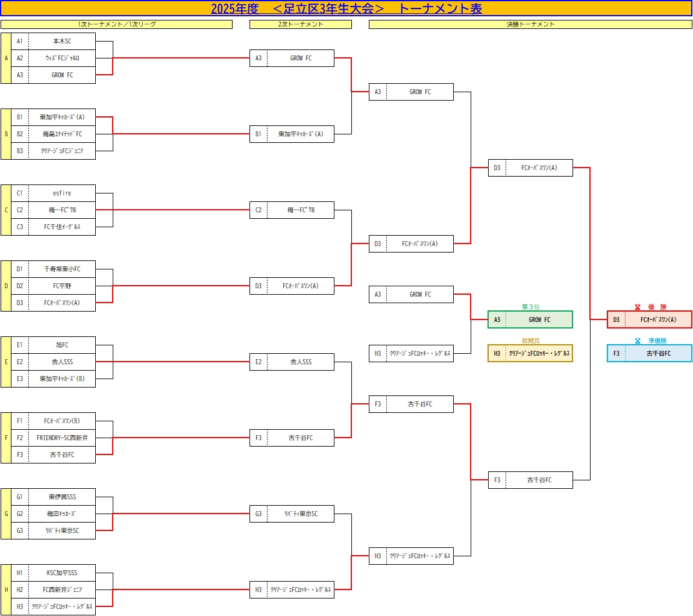The image size is (693, 616).
Task: Click the yellow group H label
Action: 6,590
